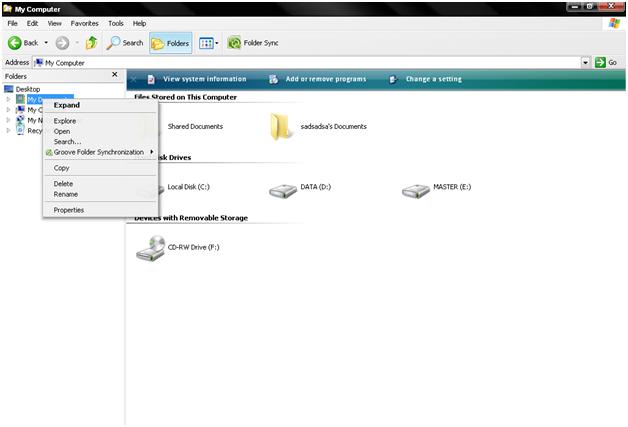Open the Views dropdown arrow
This screenshot has width=628, height=427.
[x=217, y=43]
